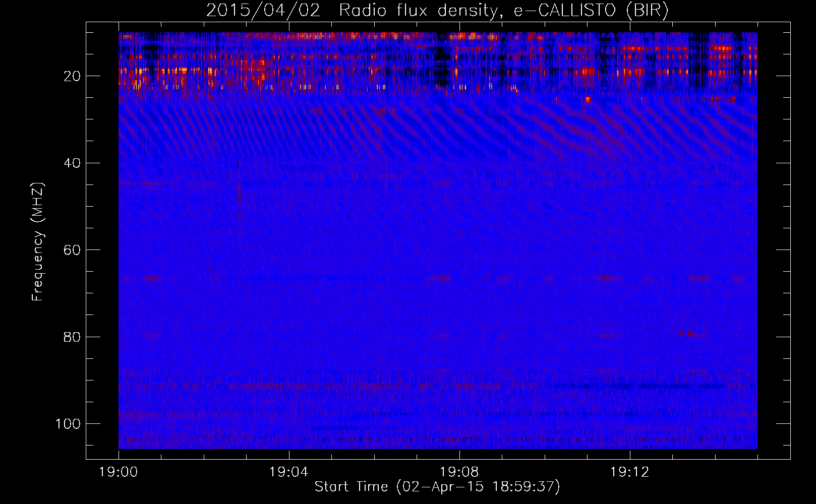Image resolution: width=816 pixels, height=504 pixels.
Task: Click the '60' frequency tick label
Action: (72, 250)
